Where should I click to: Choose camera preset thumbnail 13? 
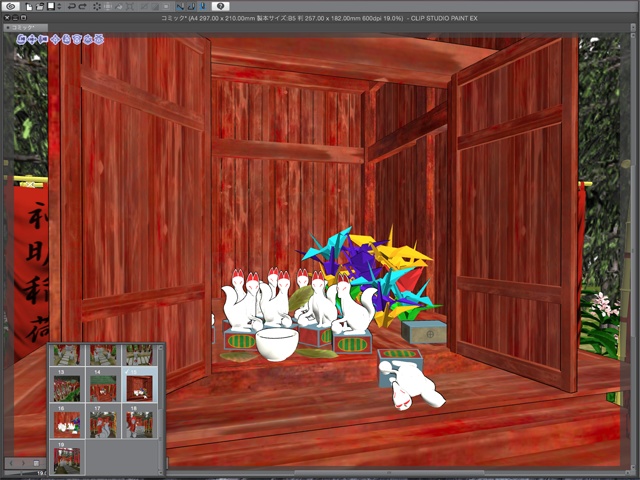click(67, 386)
